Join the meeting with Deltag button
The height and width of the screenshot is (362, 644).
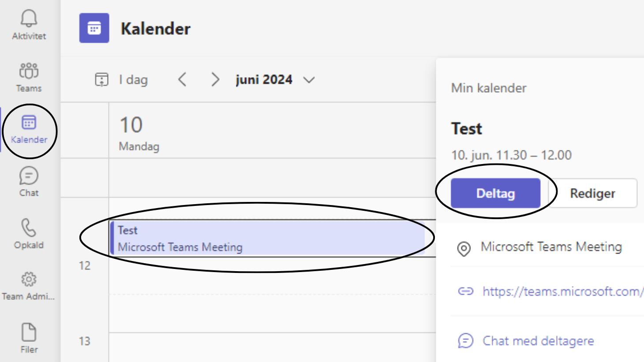tap(495, 193)
